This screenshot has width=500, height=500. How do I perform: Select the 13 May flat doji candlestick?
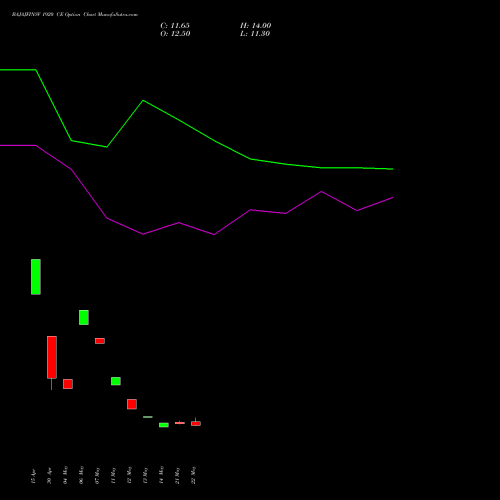(148, 417)
